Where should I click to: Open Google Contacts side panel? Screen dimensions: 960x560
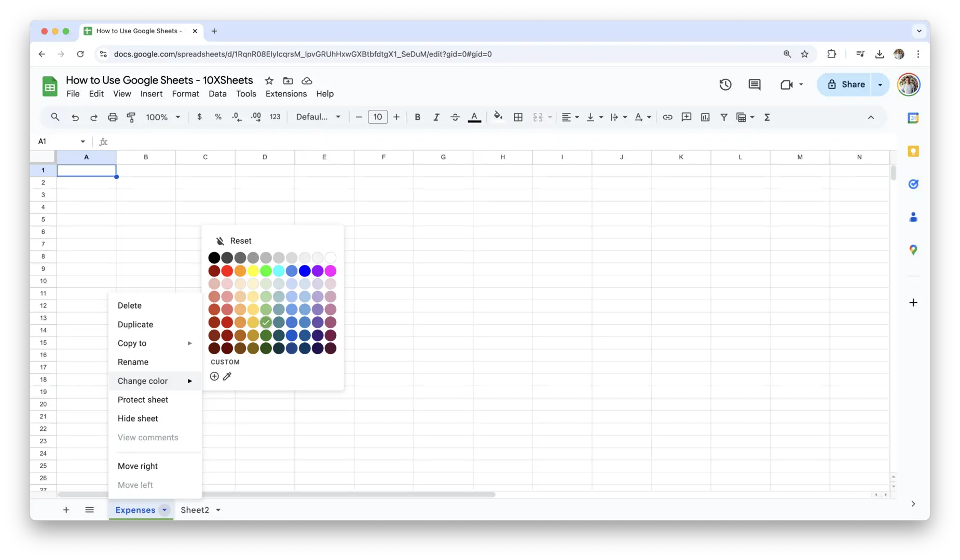[913, 217]
